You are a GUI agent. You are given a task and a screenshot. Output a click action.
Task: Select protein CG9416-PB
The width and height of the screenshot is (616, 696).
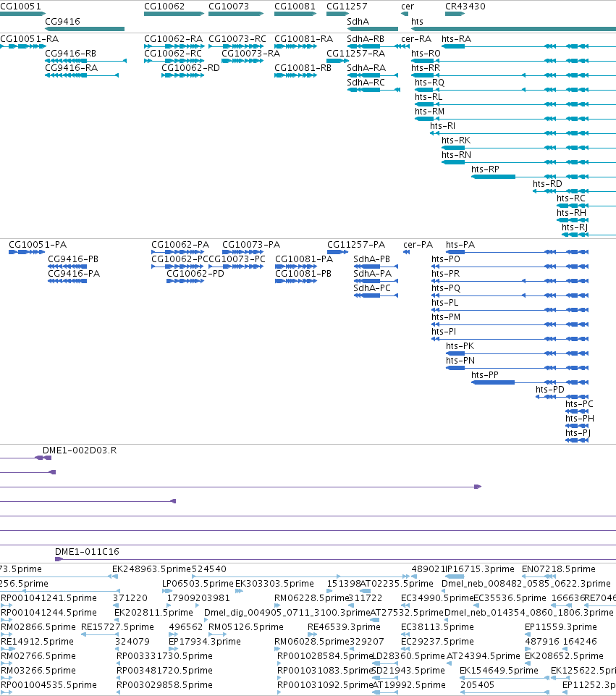(x=67, y=267)
